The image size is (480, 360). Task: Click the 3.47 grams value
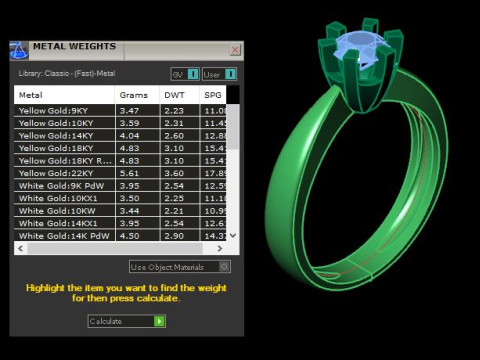129,111
